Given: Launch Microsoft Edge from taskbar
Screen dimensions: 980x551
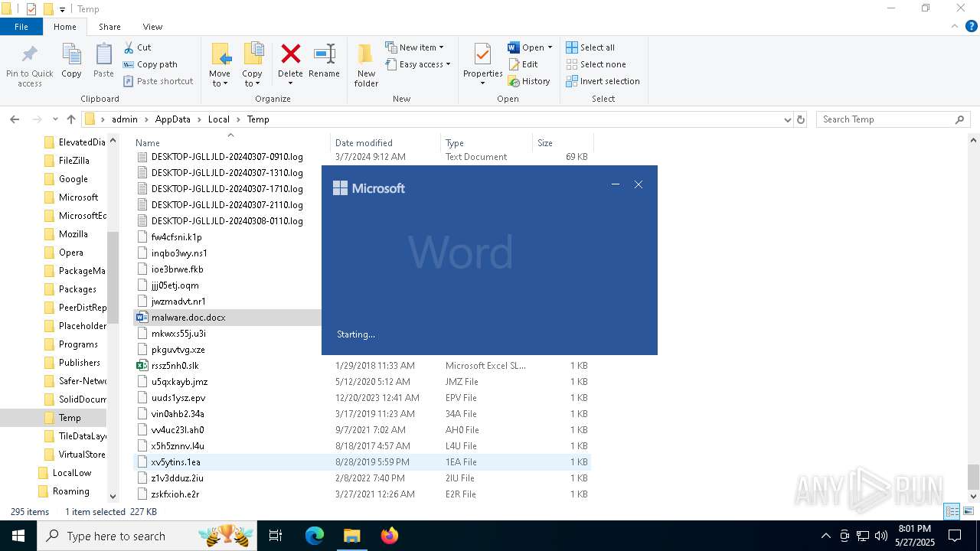Looking at the screenshot, I should 315,536.
